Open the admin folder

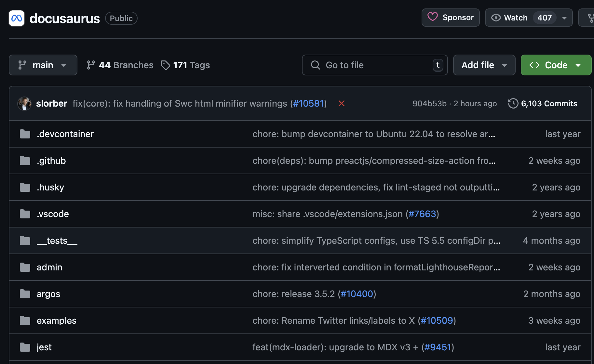point(49,267)
